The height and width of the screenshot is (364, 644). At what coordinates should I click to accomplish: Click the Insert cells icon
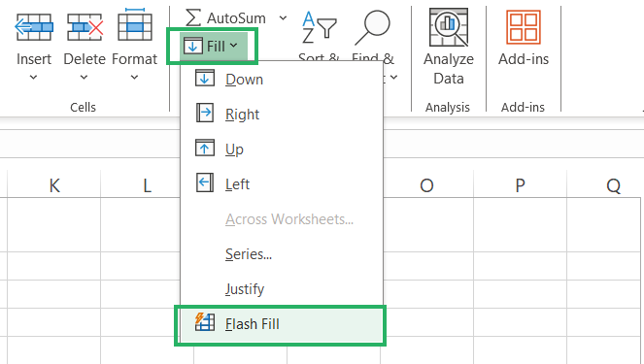[34, 27]
